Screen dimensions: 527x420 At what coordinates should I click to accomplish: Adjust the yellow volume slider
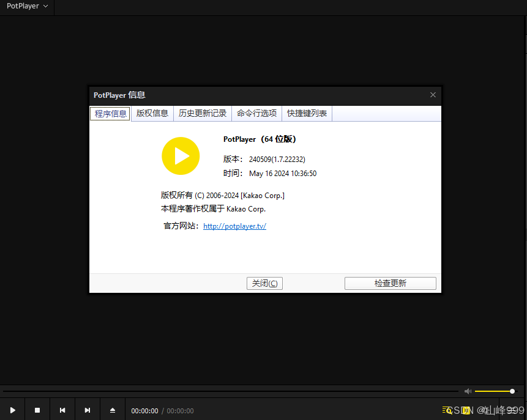(x=495, y=391)
